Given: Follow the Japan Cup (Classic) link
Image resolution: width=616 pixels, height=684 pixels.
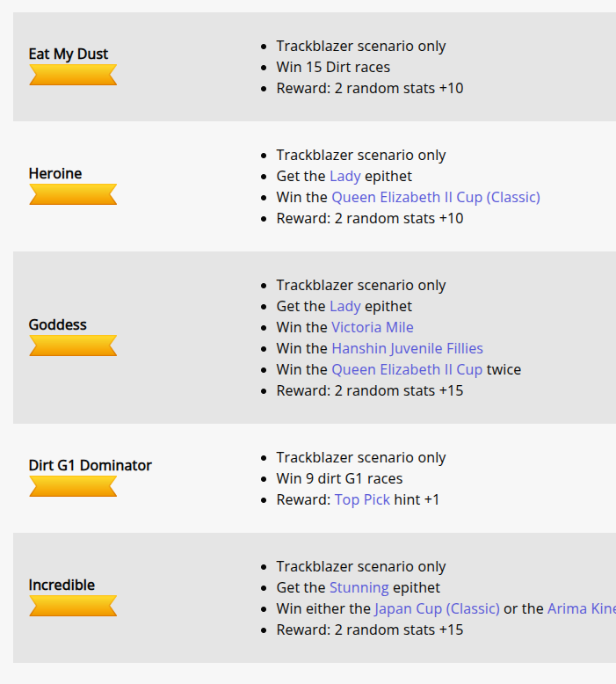Looking at the screenshot, I should (x=437, y=608).
